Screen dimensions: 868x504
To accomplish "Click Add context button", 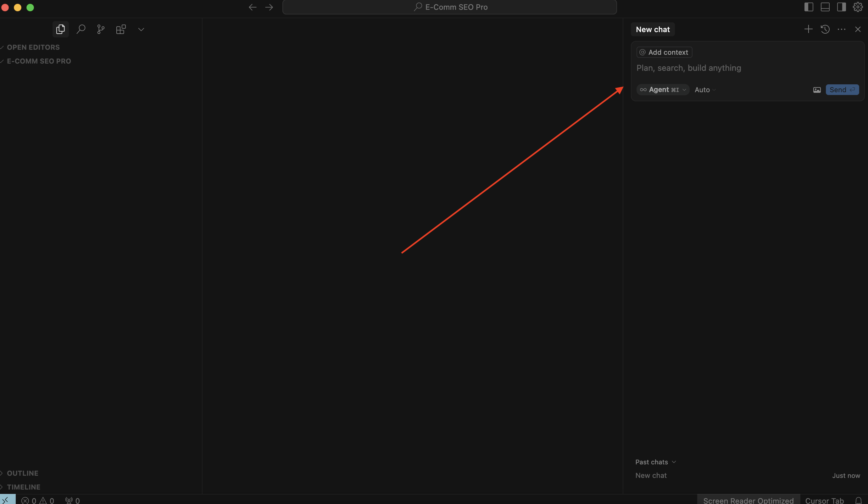I will pyautogui.click(x=664, y=52).
